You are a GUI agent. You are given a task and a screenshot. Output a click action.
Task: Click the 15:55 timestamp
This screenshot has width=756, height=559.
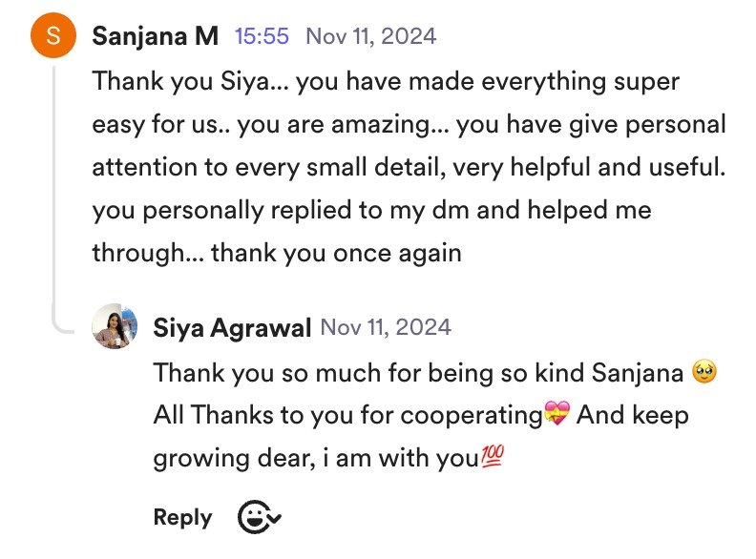(x=262, y=36)
